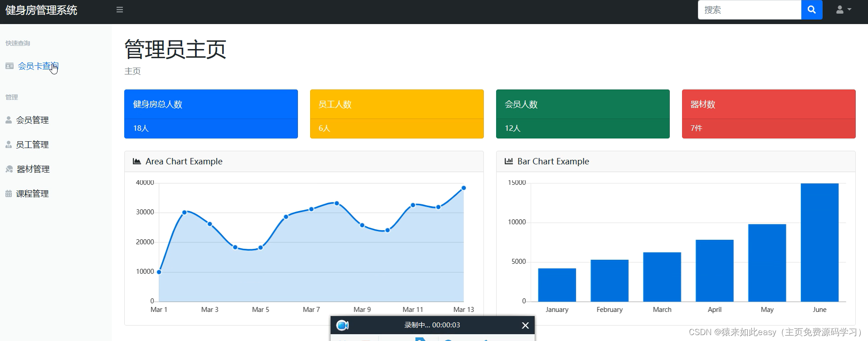The height and width of the screenshot is (341, 868).
Task: Click the membership card icon beside 会员卡查询
Action: point(9,66)
